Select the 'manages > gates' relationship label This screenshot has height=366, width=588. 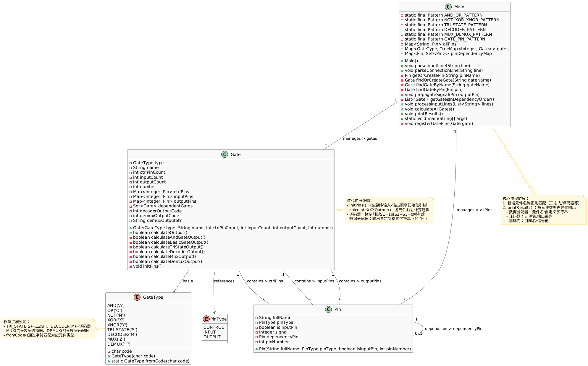[360, 138]
